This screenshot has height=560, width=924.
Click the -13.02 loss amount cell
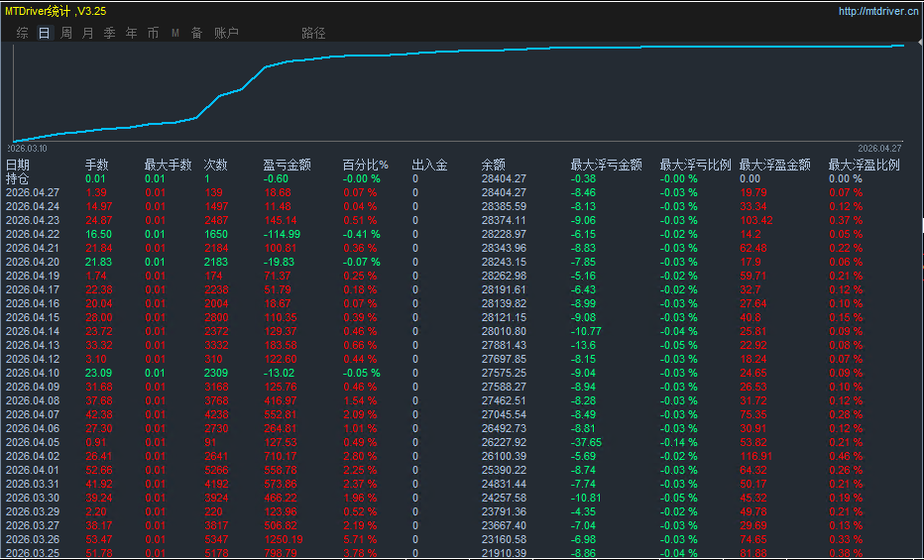tap(279, 373)
